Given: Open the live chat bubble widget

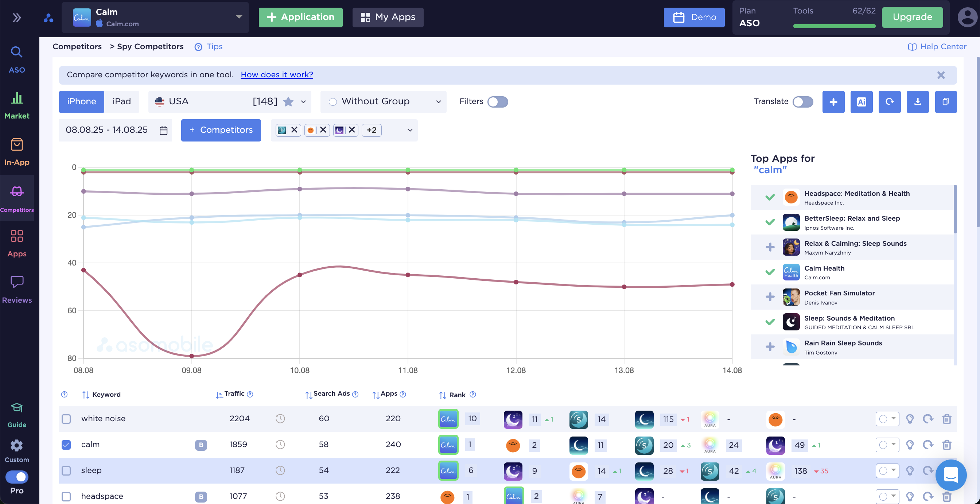Looking at the screenshot, I should coord(951,475).
